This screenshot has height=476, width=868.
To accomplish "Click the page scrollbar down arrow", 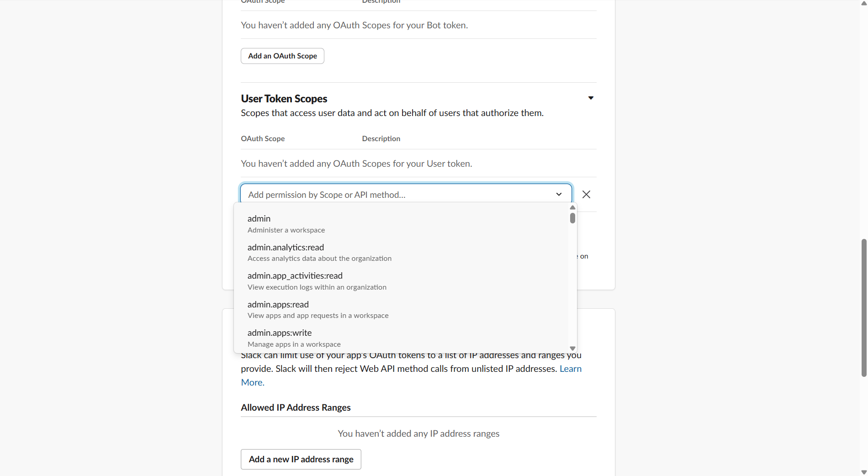I will [863, 472].
